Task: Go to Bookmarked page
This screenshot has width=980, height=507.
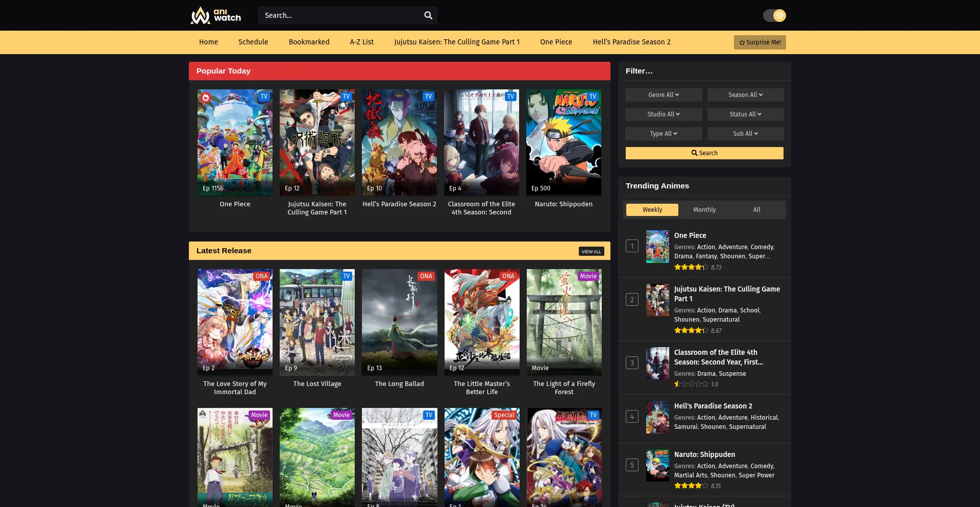Action: 309,42
